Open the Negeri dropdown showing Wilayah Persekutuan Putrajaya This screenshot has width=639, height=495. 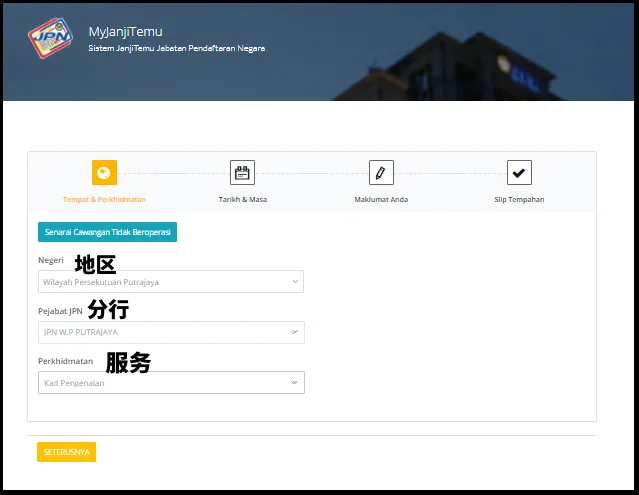pyautogui.click(x=170, y=282)
